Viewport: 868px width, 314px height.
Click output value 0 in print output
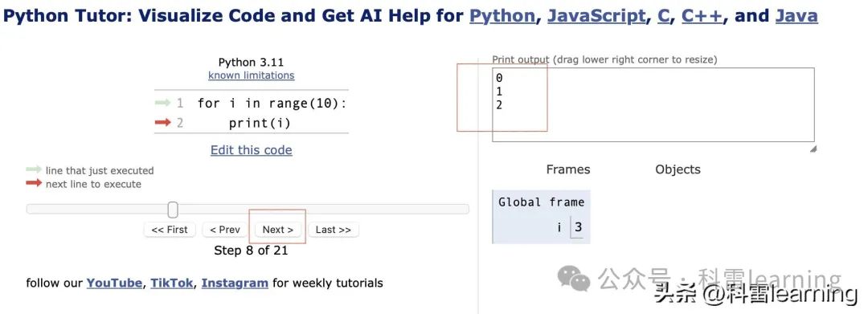(499, 79)
